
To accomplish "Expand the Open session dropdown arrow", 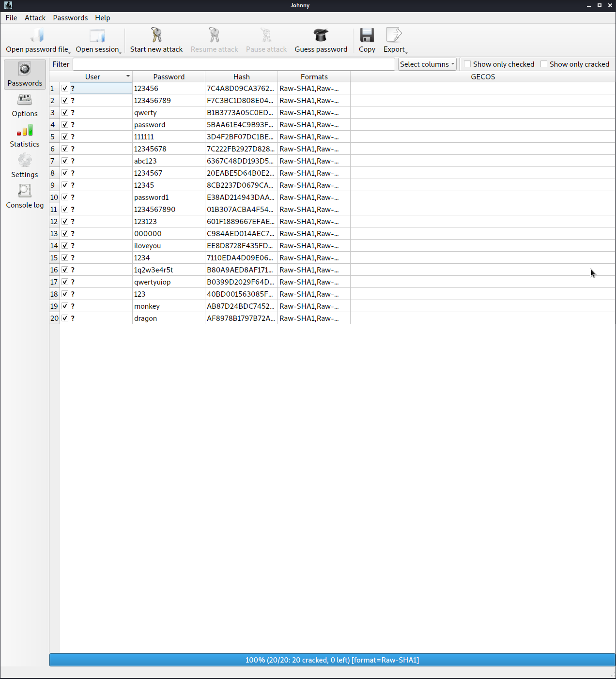I will [120, 52].
